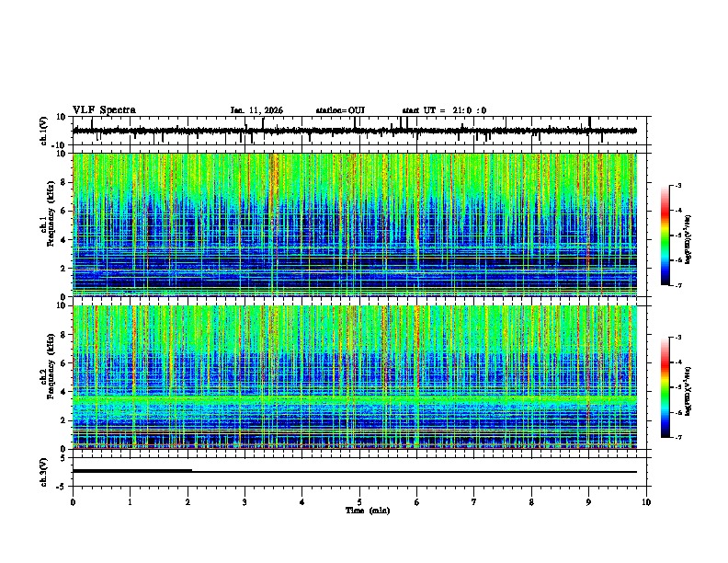
Task: Click the "-3" label on ch.1 color bar
Action: point(677,186)
